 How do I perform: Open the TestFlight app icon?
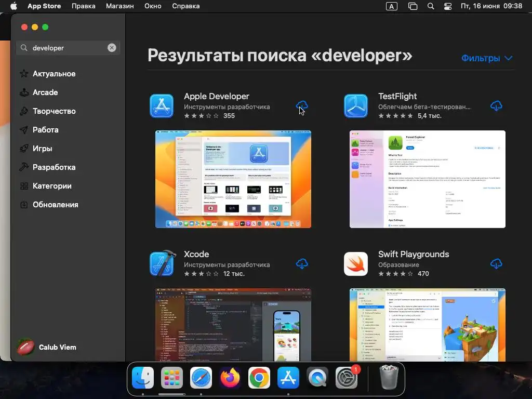coord(356,106)
